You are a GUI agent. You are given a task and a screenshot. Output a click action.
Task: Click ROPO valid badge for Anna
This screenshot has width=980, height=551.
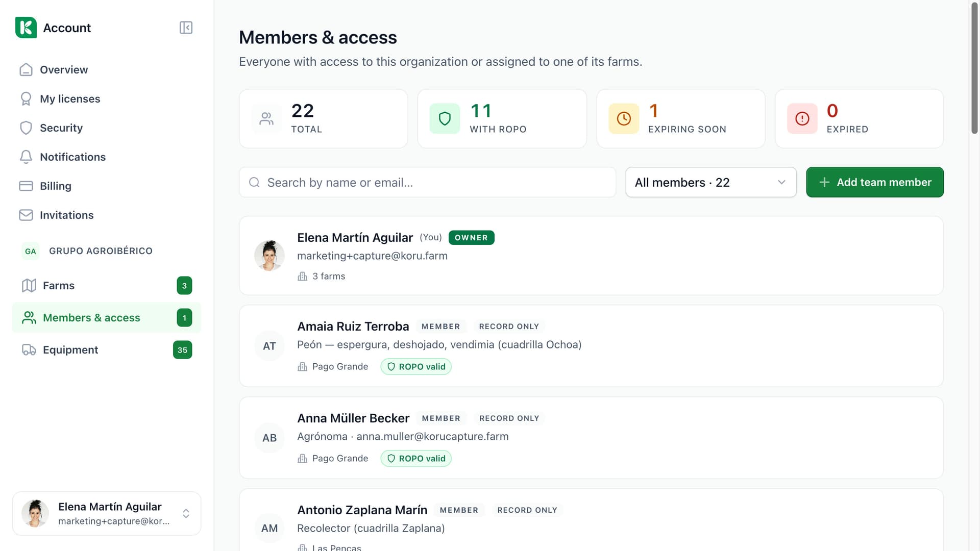416,459
